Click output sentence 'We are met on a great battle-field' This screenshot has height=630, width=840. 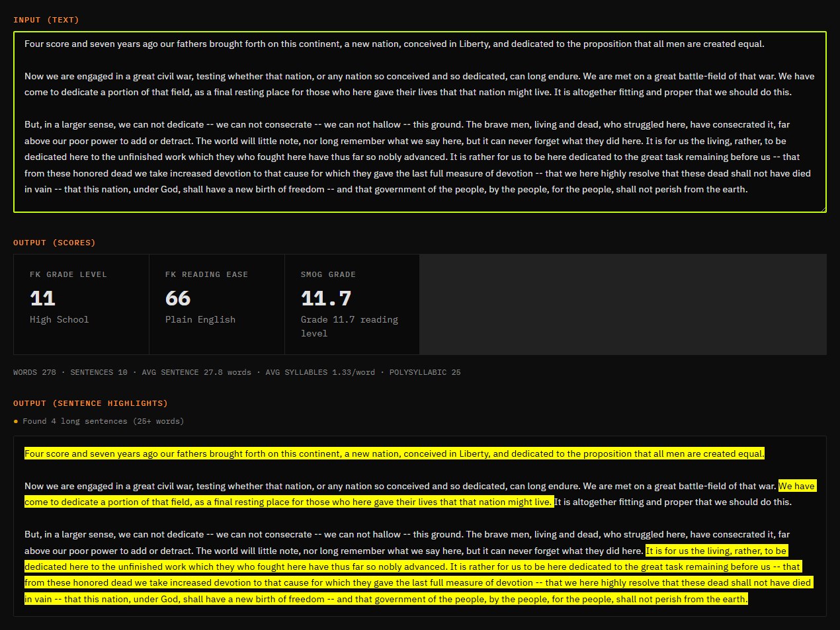tap(679, 486)
